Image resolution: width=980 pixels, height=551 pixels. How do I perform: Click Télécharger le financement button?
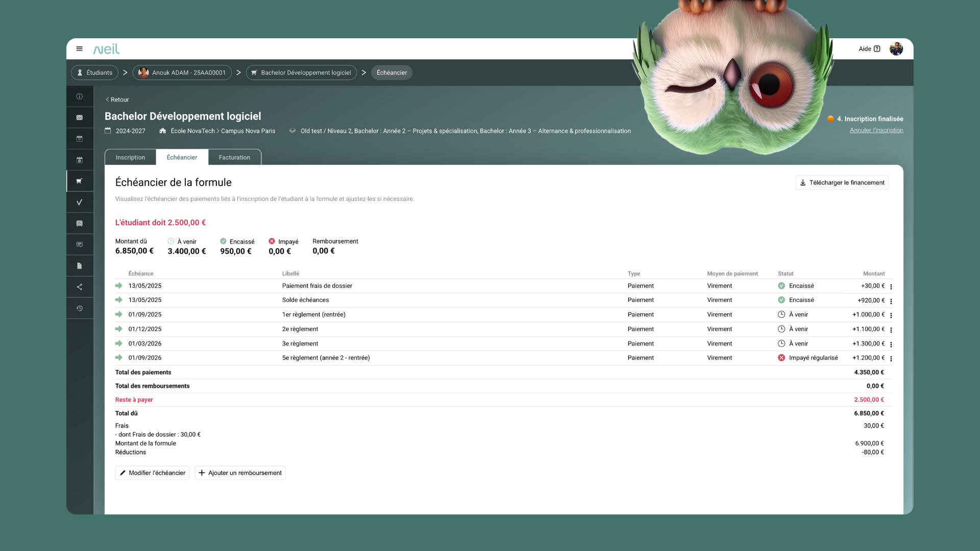pos(842,183)
